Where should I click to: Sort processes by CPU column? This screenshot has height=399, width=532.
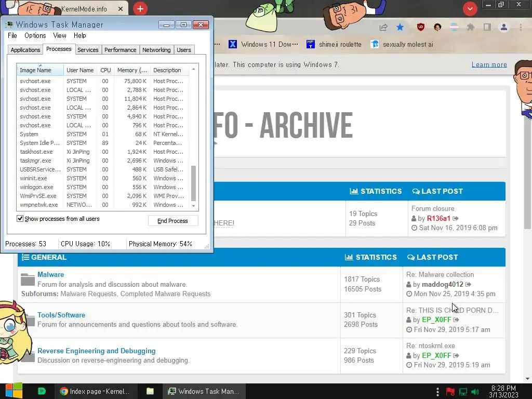(x=105, y=70)
